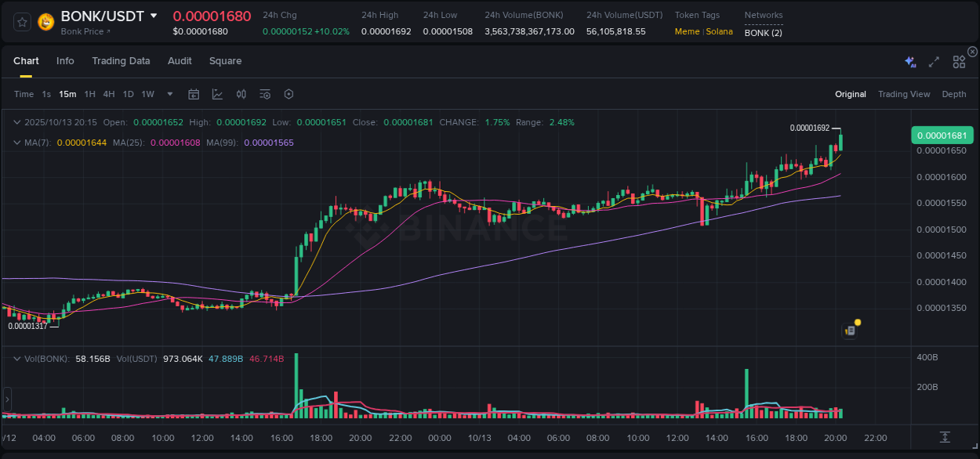Open the indicator list settings icon
This screenshot has width=980, height=459.
264,94
